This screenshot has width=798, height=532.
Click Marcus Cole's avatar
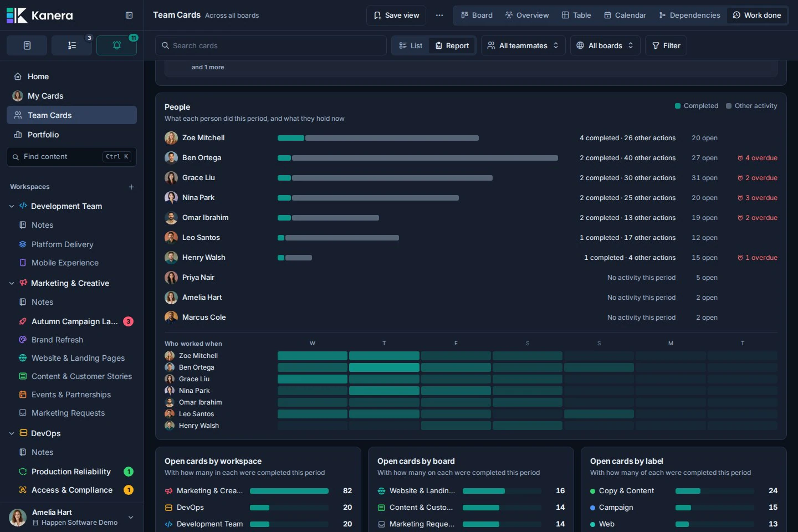(171, 318)
